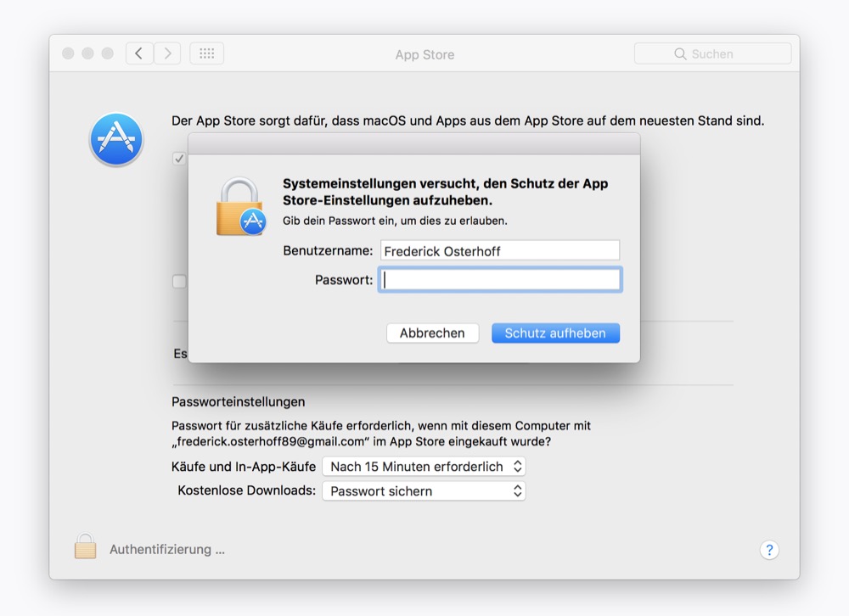
Task: Click the forward navigation arrow
Action: [x=167, y=53]
